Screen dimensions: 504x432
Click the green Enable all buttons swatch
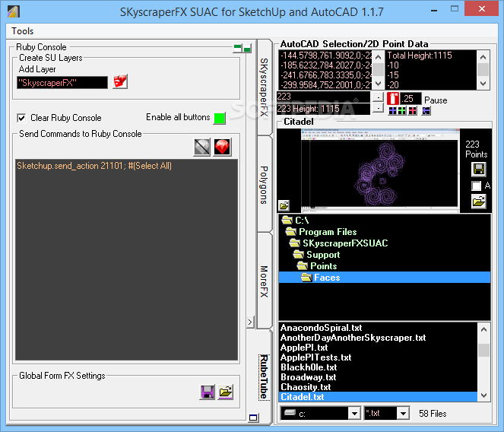pyautogui.click(x=220, y=118)
